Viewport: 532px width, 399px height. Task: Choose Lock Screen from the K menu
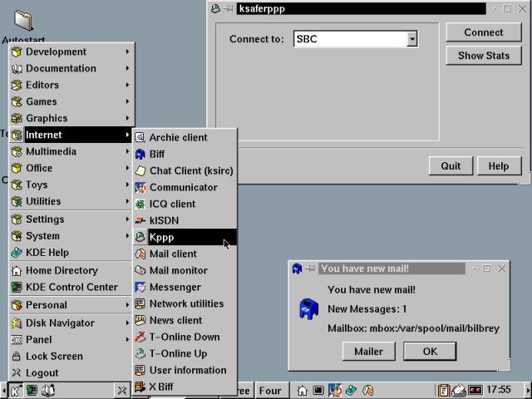tap(54, 356)
